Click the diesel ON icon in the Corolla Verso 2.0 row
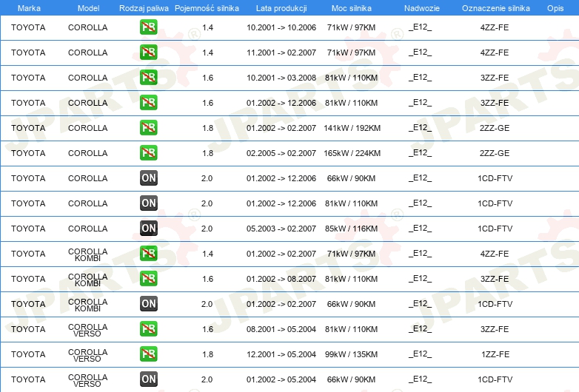This screenshot has height=392, width=579. [x=148, y=379]
